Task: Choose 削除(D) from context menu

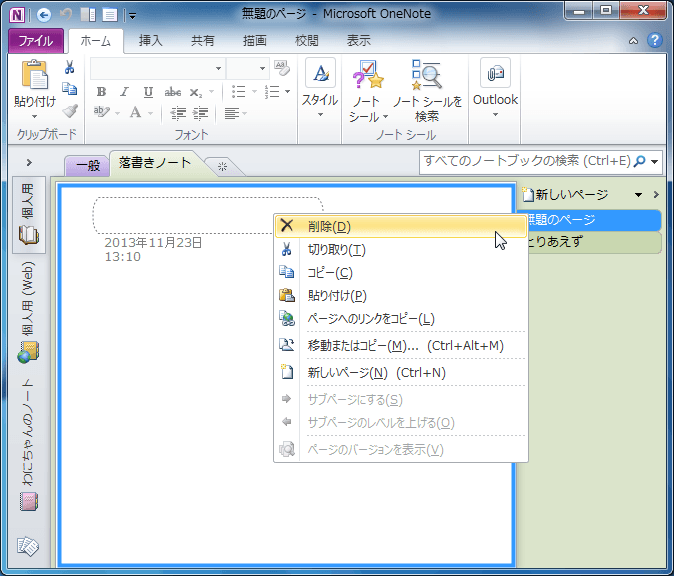Action: click(x=401, y=226)
